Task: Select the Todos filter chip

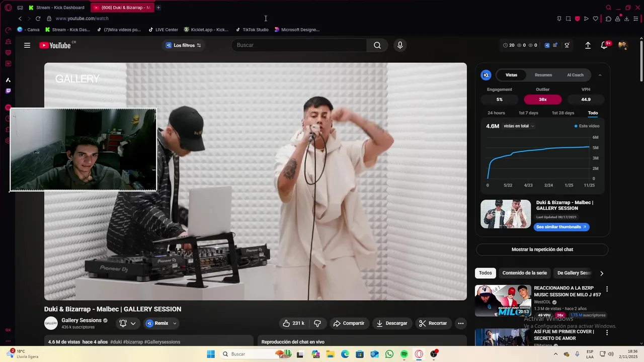Action: tap(486, 273)
